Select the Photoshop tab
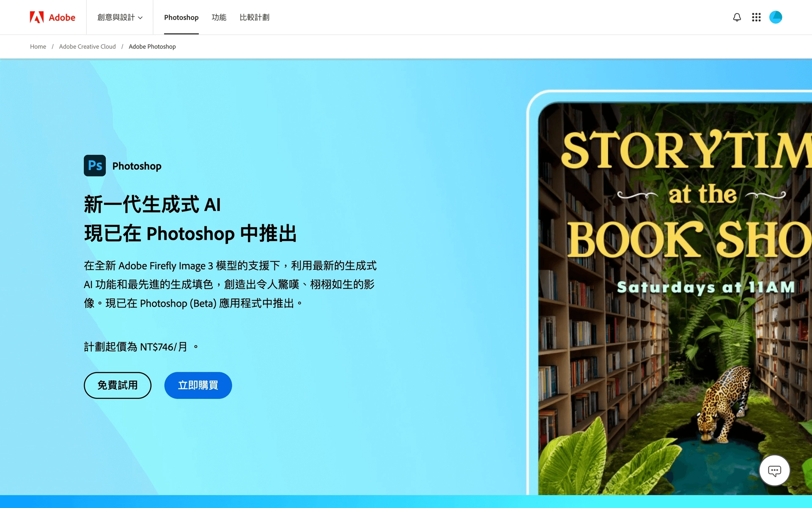Screen dimensions: 812x508 181,17
